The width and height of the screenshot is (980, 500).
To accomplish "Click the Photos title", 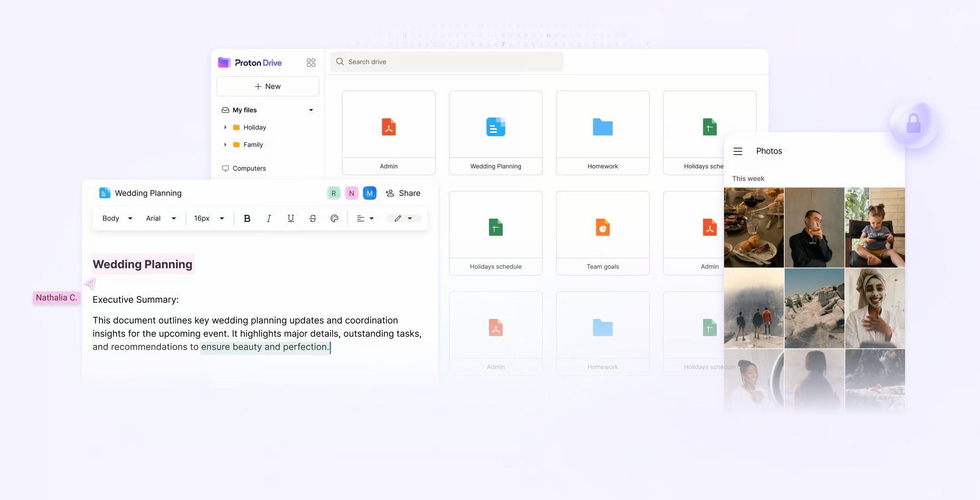I will pyautogui.click(x=769, y=151).
